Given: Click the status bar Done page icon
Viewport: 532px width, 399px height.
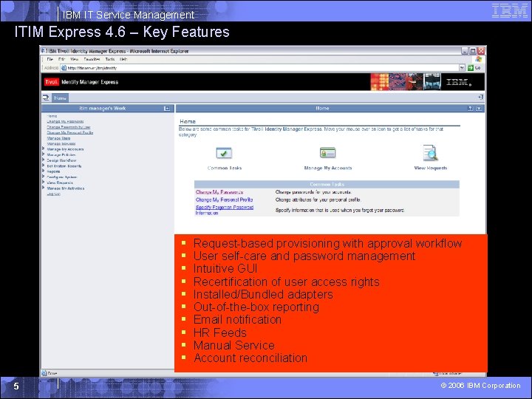Looking at the screenshot, I should 44,373.
